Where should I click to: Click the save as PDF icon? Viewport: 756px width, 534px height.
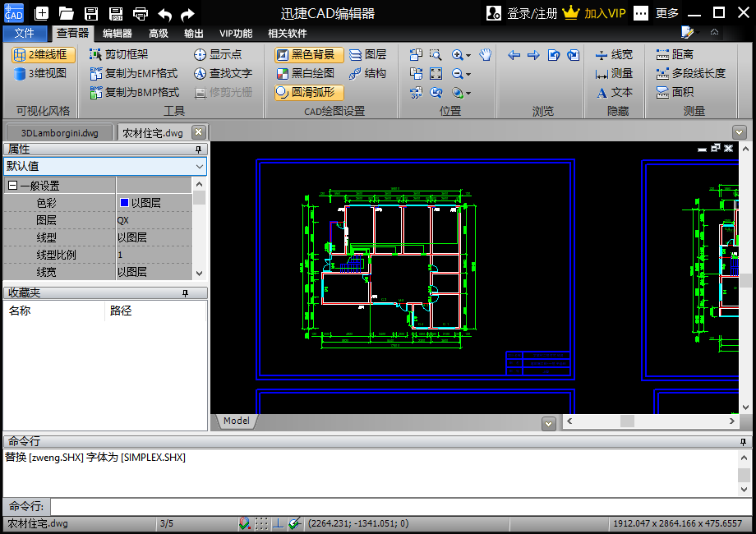pos(116,13)
